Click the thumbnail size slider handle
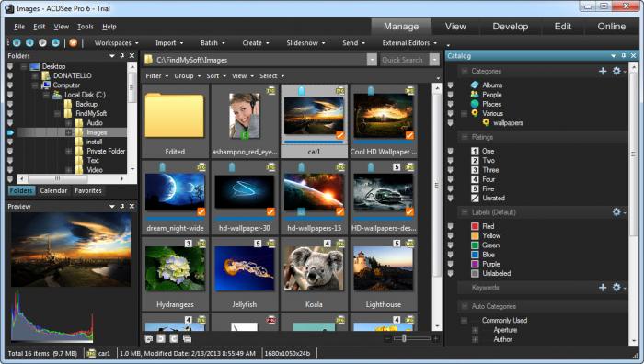Viewport: 644px width, 364px height. [404, 338]
